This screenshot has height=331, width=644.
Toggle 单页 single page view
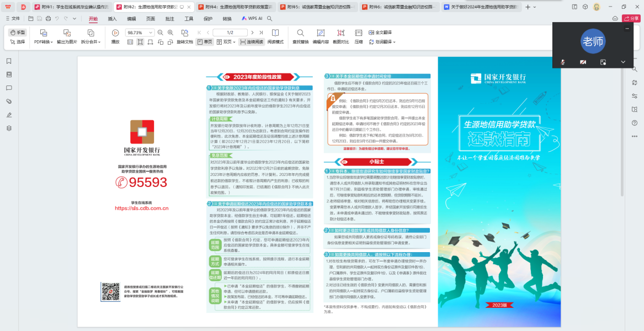point(205,42)
